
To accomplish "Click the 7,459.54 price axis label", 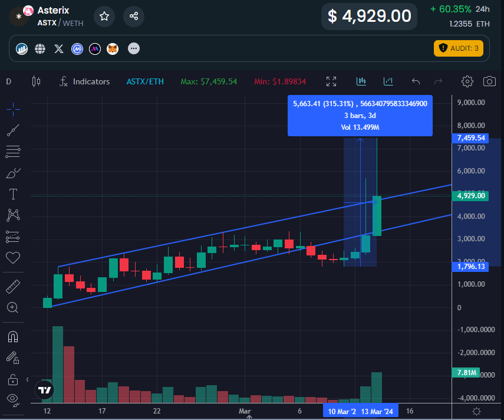I will pyautogui.click(x=470, y=138).
